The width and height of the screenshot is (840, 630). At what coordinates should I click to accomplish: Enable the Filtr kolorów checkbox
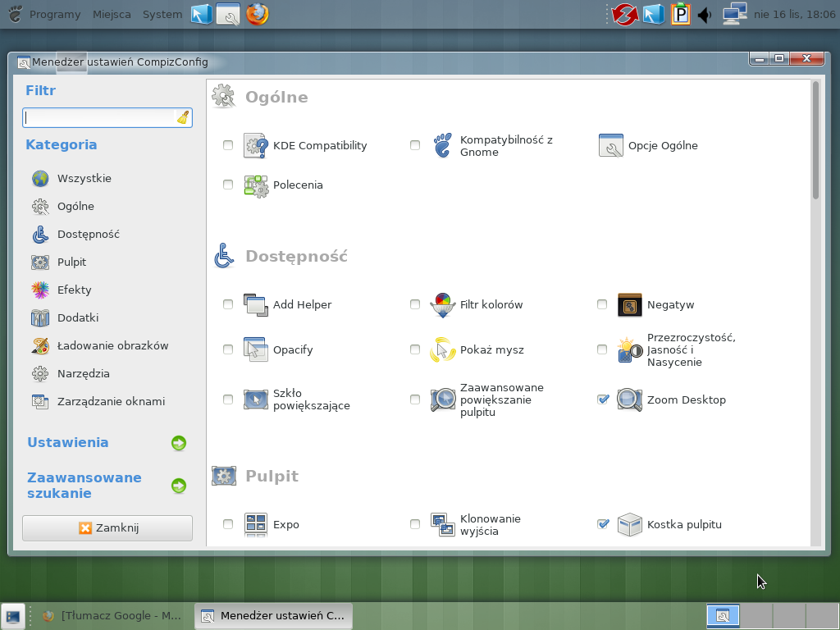click(x=415, y=304)
